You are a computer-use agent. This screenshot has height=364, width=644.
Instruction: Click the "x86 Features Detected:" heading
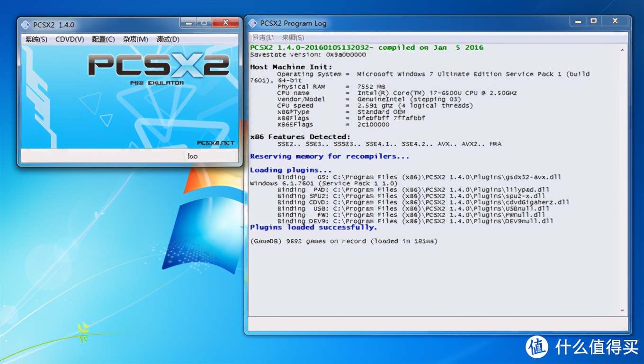pos(300,137)
